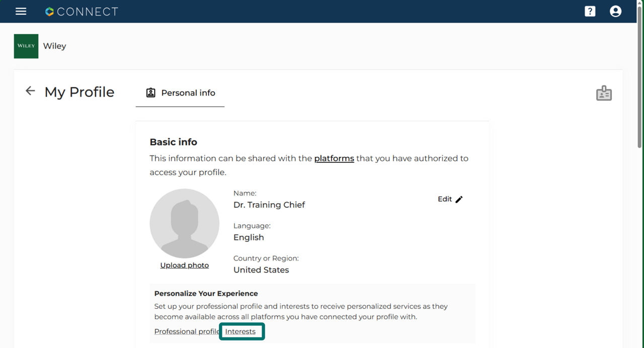This screenshot has width=644, height=348.
Task: Open the Interests link
Action: 240,331
